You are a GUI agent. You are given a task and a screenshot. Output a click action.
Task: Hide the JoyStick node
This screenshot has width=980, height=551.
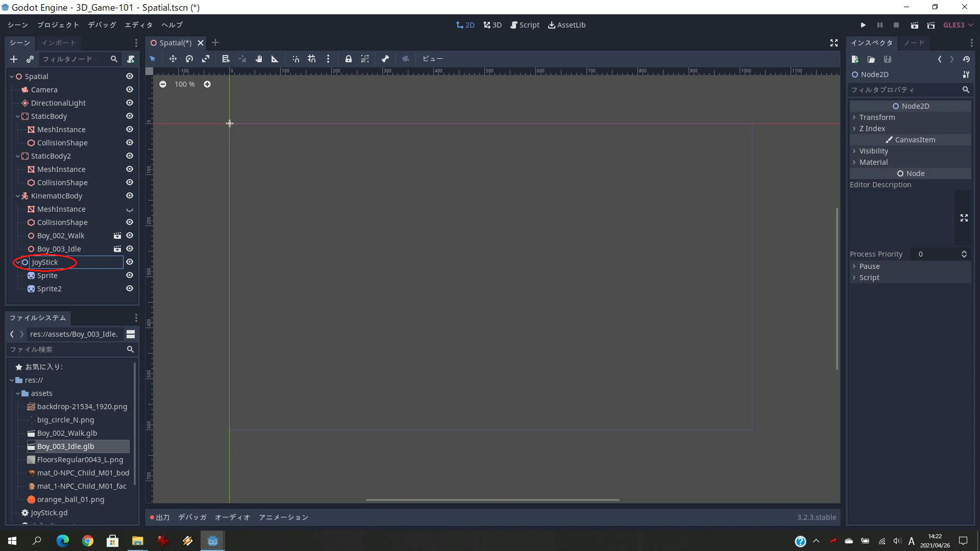(x=130, y=262)
